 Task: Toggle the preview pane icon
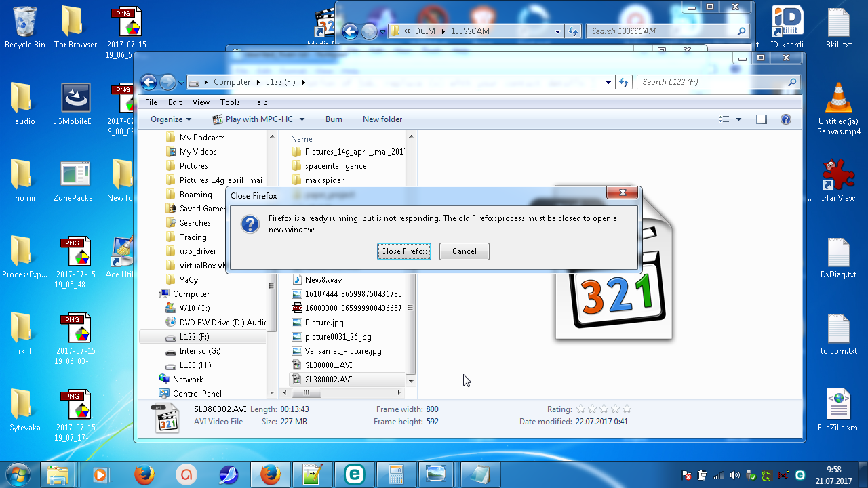pos(762,119)
